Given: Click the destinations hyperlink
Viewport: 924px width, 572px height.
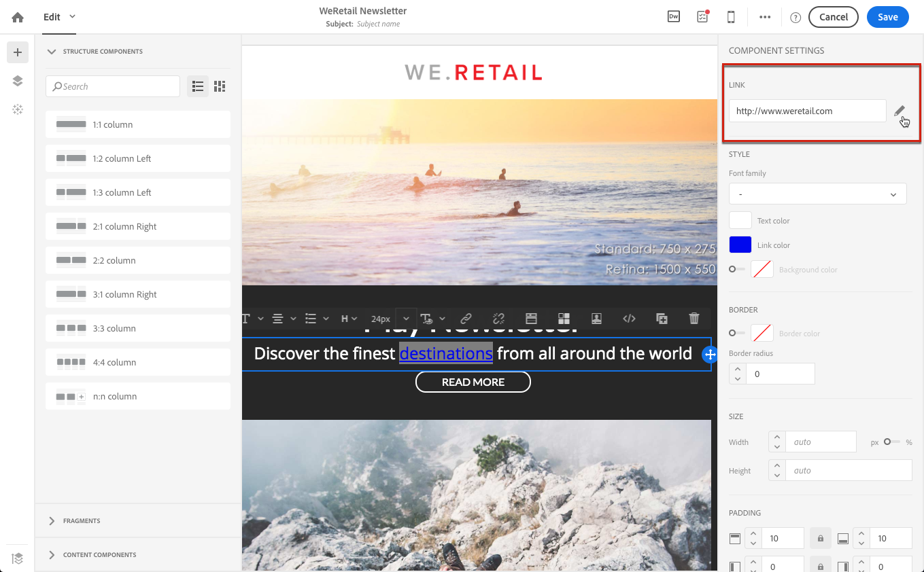Looking at the screenshot, I should click(x=446, y=353).
